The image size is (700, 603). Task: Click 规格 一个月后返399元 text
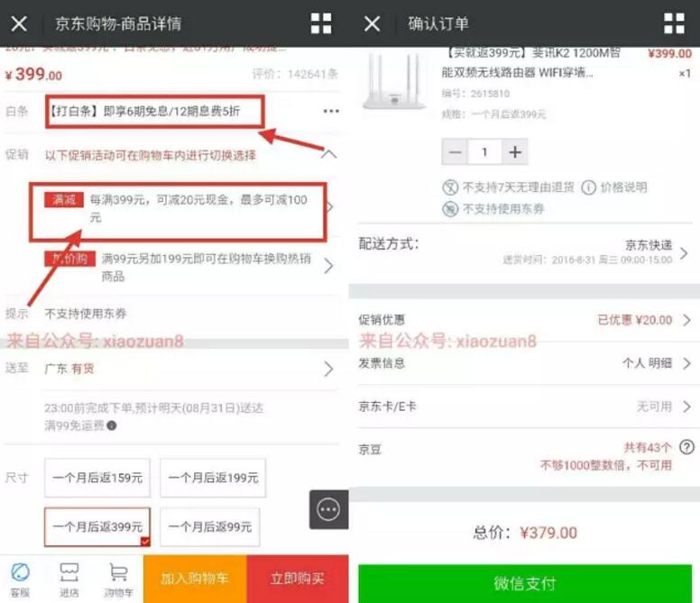[493, 114]
